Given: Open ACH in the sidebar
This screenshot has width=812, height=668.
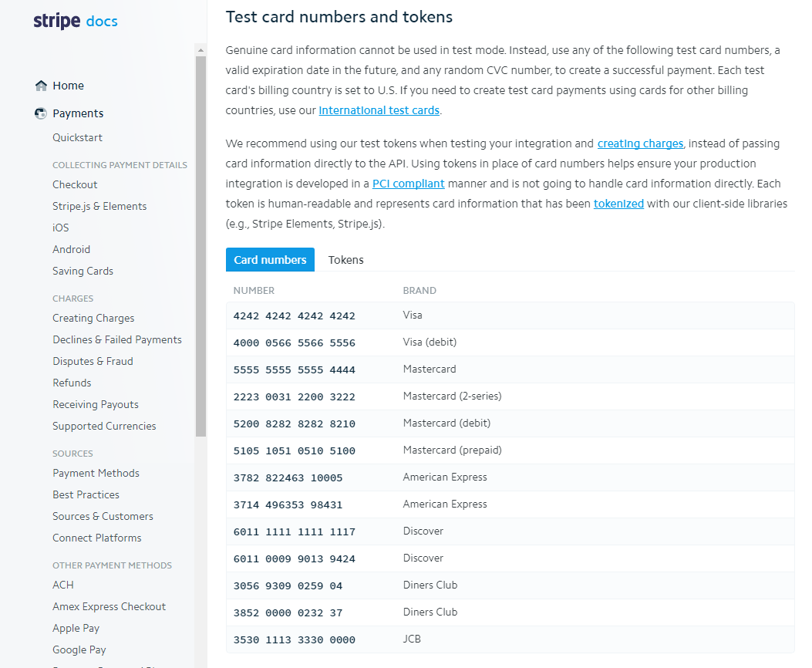Looking at the screenshot, I should (x=63, y=585).
